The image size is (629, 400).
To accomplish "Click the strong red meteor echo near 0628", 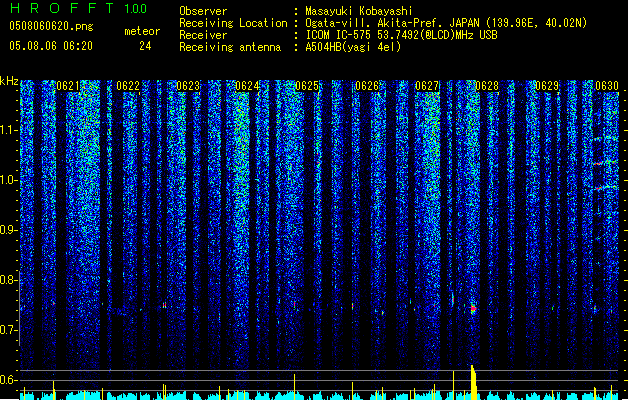I will pos(473,309).
